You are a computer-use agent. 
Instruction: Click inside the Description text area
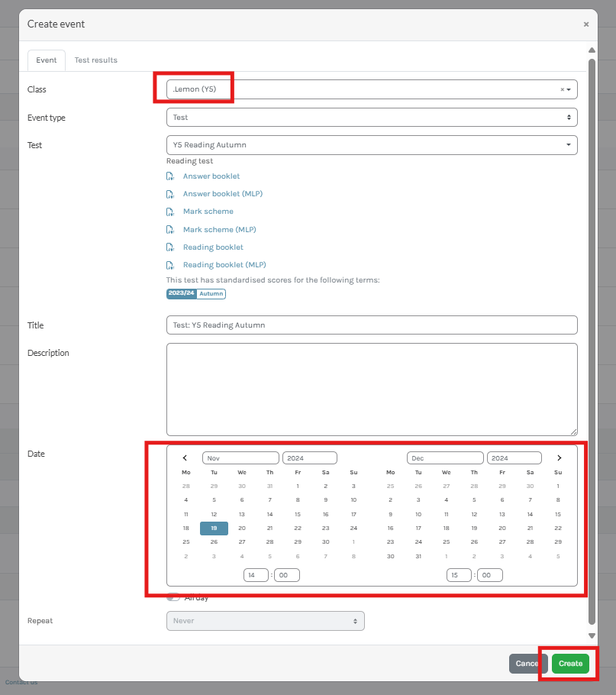pyautogui.click(x=371, y=389)
